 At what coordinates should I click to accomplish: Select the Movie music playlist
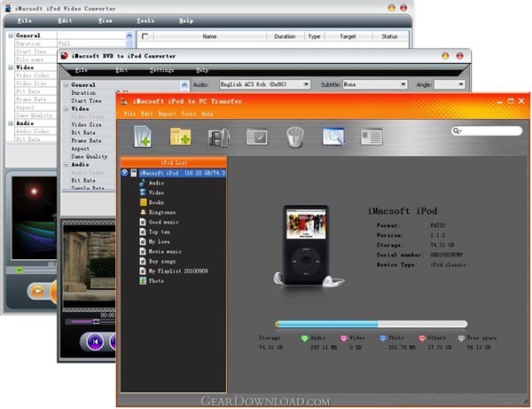click(160, 251)
